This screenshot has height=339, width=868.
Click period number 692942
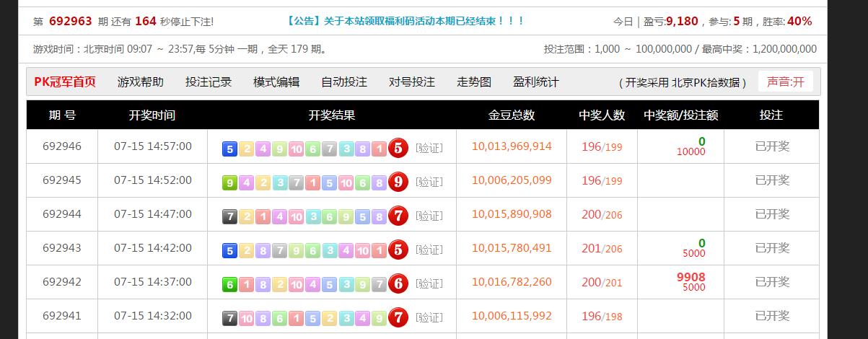click(62, 281)
